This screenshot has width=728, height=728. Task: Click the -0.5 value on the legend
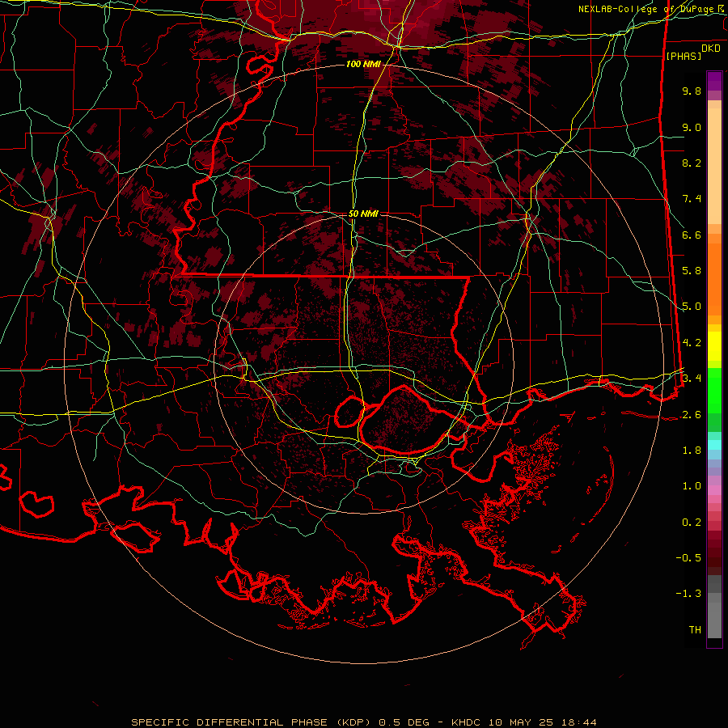[688, 558]
